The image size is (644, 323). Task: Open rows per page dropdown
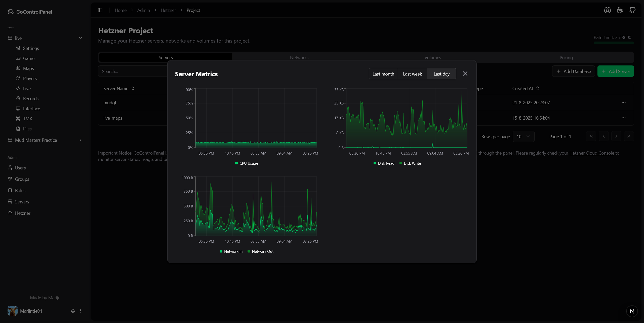point(523,136)
